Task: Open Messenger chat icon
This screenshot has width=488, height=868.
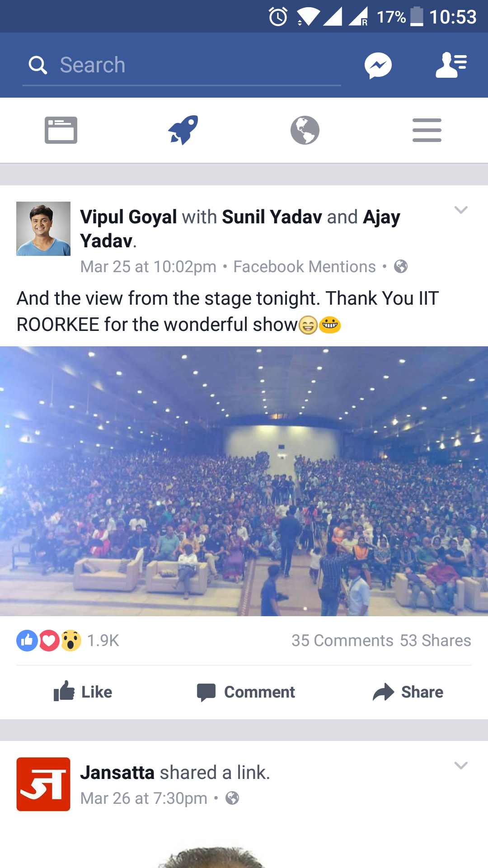Action: tap(378, 66)
